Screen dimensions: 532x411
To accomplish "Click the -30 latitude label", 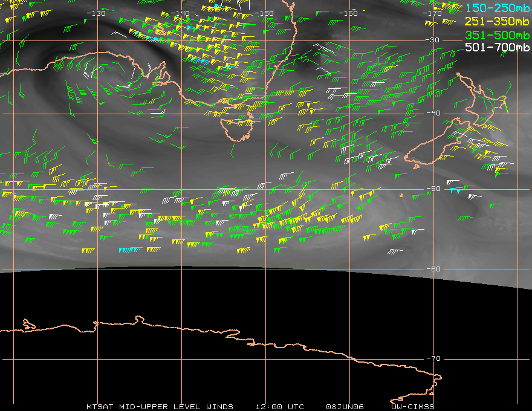I will click(433, 40).
